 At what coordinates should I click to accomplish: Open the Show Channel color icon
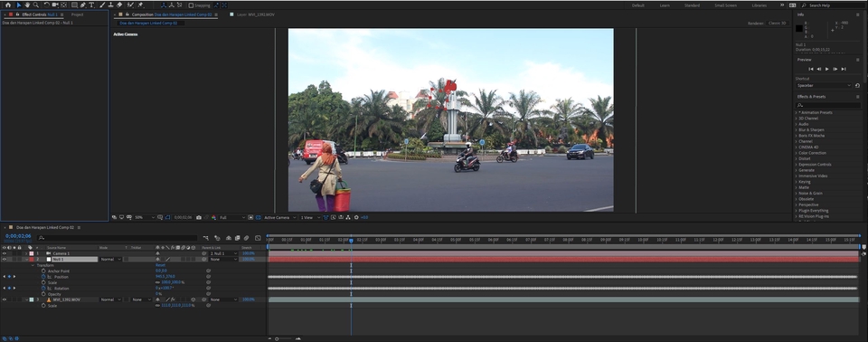tap(213, 217)
